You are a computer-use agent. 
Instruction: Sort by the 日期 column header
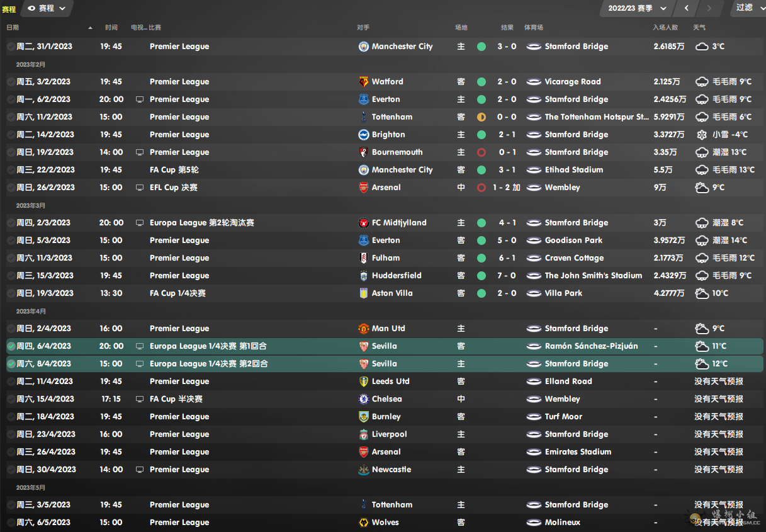(13, 28)
